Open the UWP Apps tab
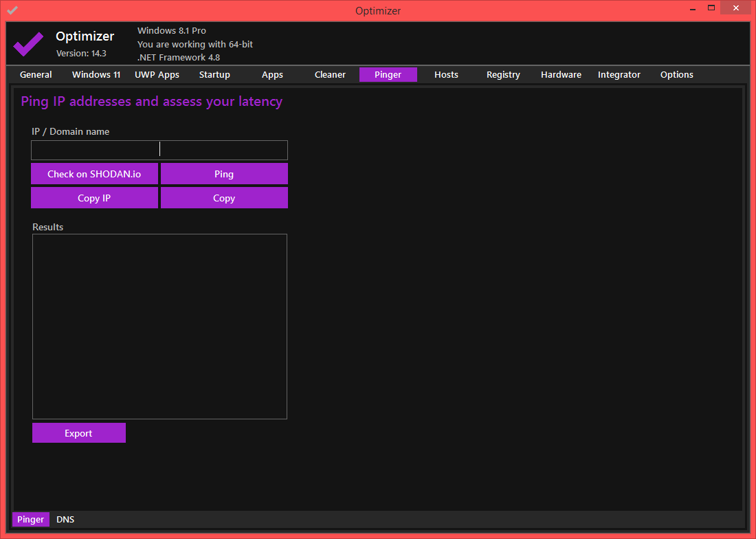 click(157, 74)
